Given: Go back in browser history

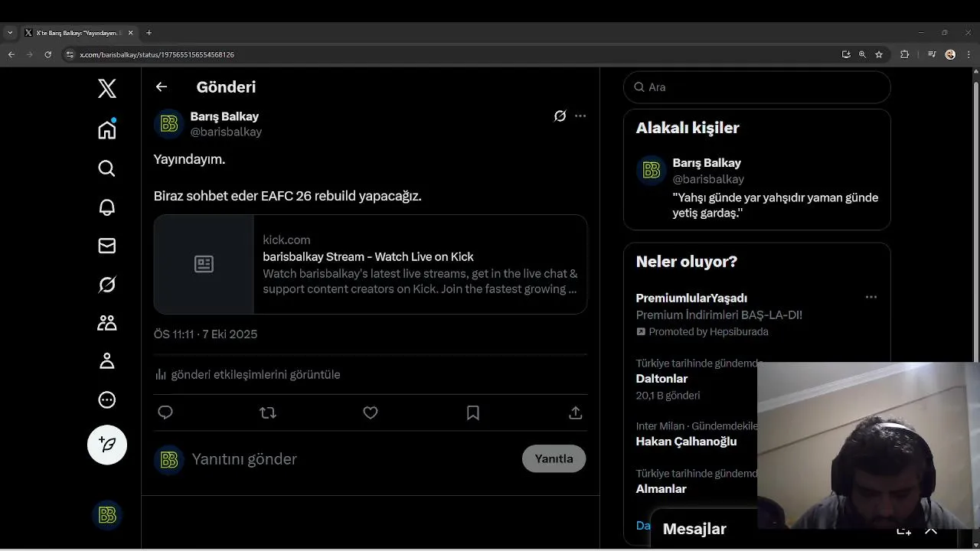Looking at the screenshot, I should [11, 54].
